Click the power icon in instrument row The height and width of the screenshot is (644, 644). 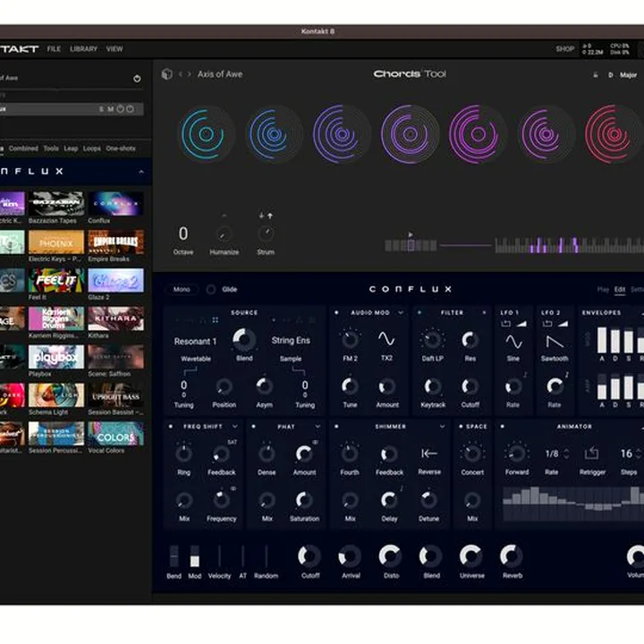click(x=121, y=109)
